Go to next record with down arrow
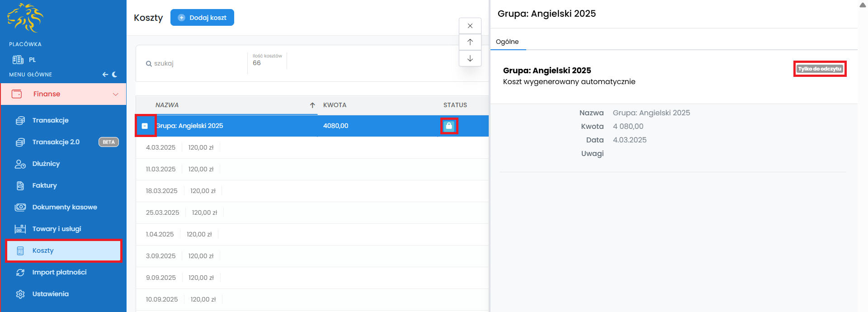 tap(470, 58)
